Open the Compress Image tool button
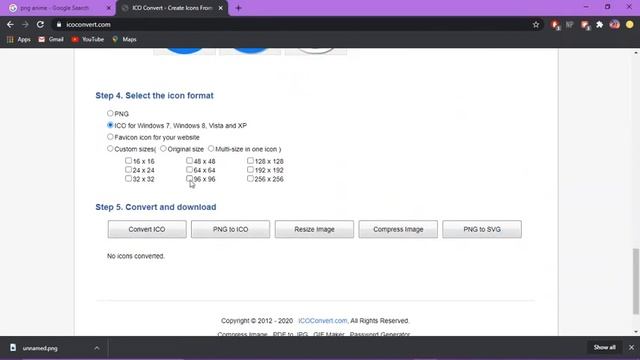The height and width of the screenshot is (360, 640). [398, 229]
